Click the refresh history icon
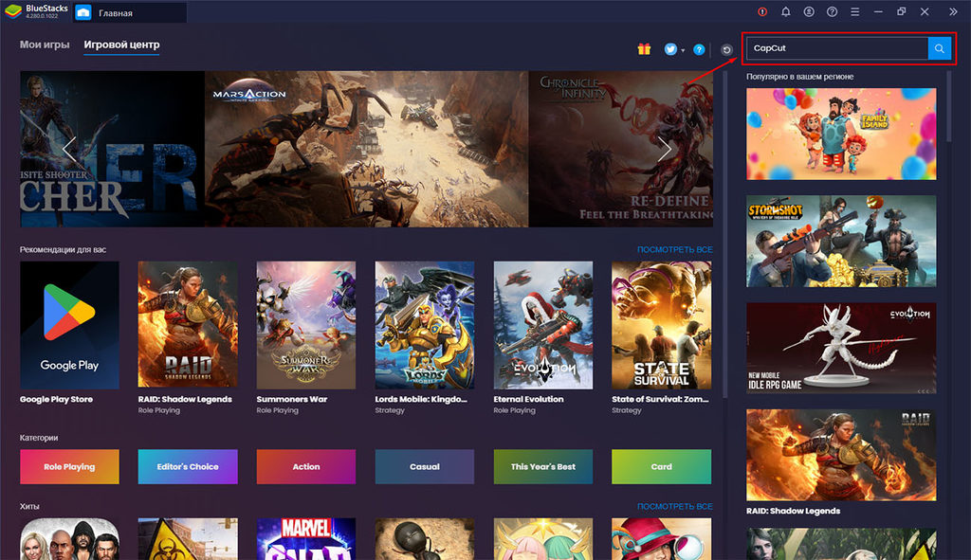Viewport: 971px width, 560px height. pos(726,49)
